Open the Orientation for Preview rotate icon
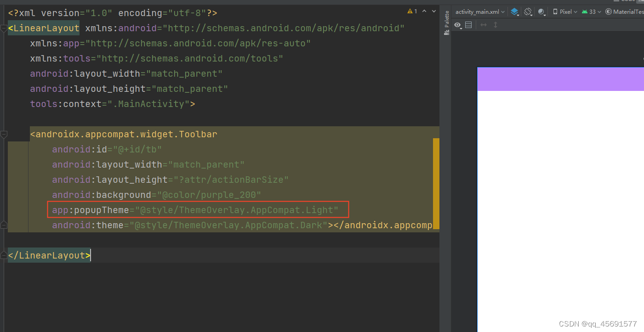Viewport: 644px width, 332px height. (x=528, y=12)
